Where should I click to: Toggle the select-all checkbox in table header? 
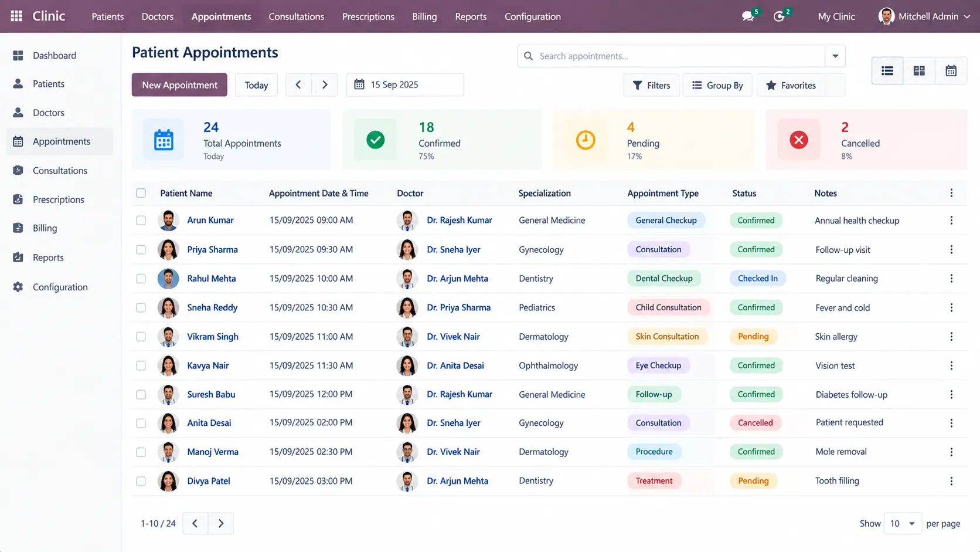pyautogui.click(x=141, y=193)
